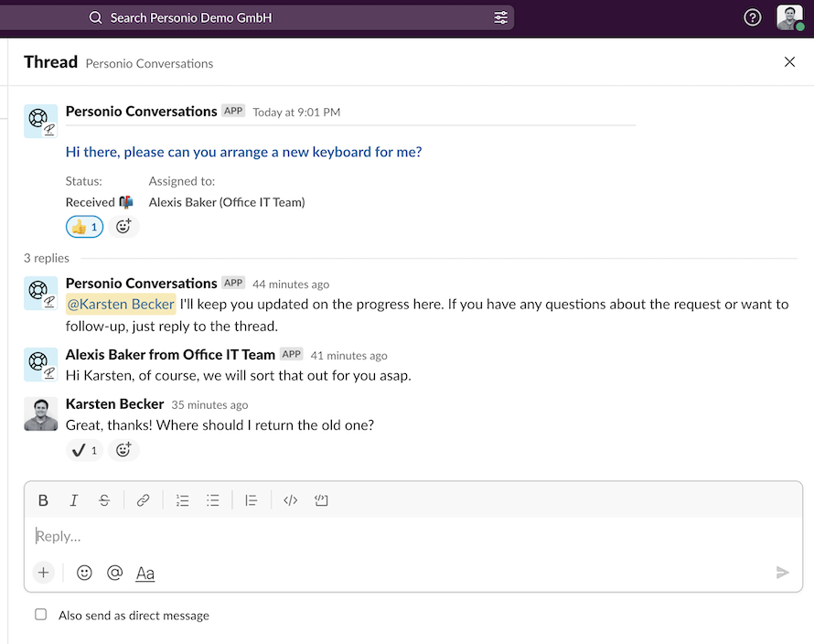Open the emoji picker in composer
The height and width of the screenshot is (644, 814).
(84, 573)
